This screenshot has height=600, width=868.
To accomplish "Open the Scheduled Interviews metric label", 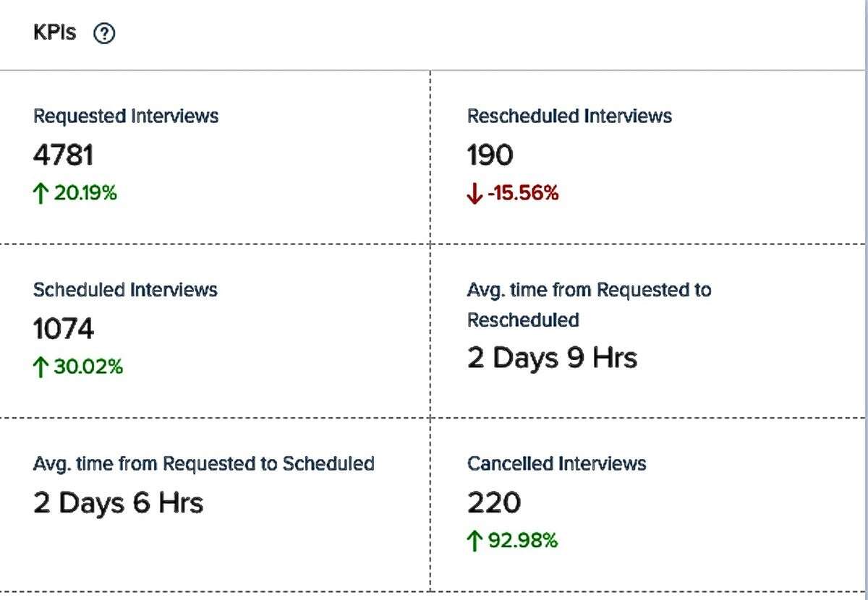I will 125,289.
